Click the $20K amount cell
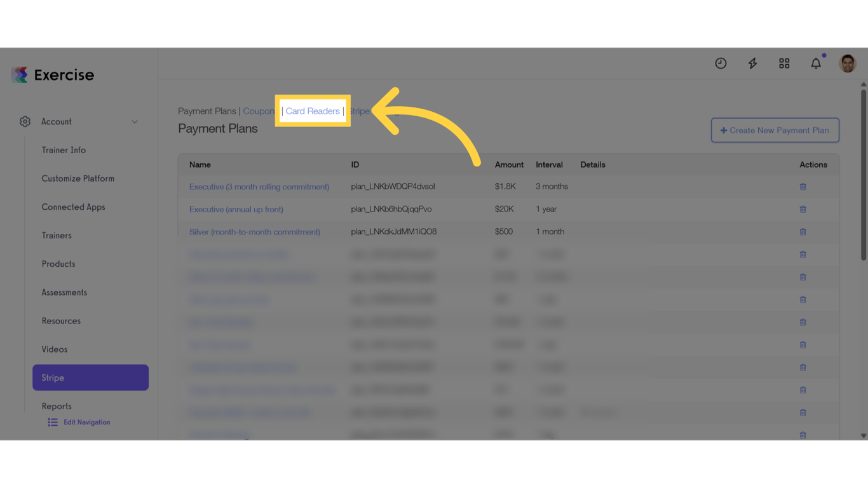This screenshot has height=488, width=868. pos(504,209)
